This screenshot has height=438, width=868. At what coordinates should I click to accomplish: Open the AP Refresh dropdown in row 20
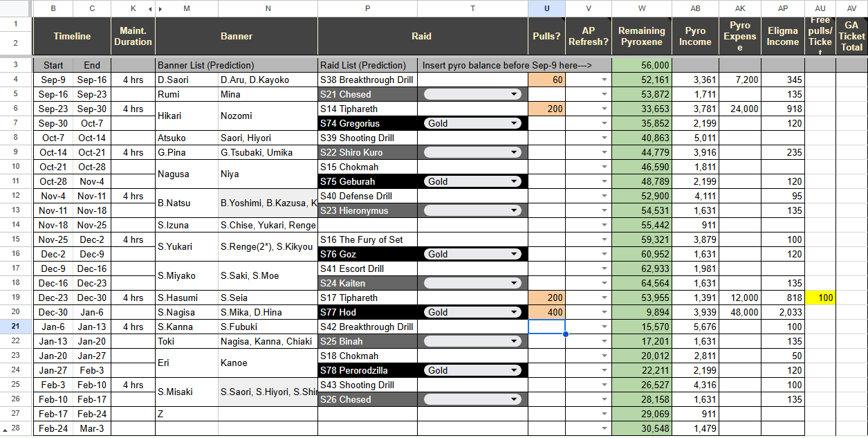pos(605,312)
